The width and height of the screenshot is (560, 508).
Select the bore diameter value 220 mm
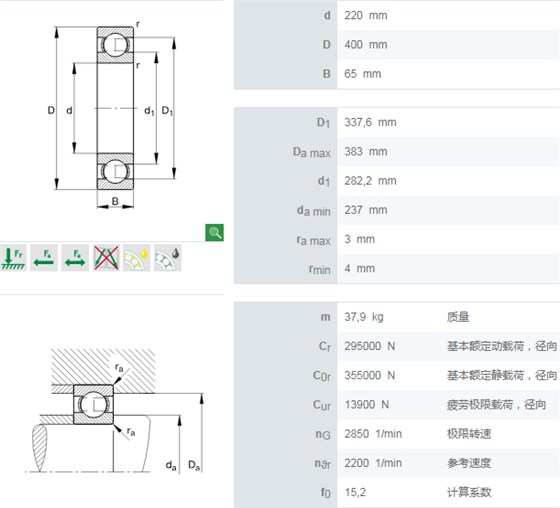point(365,15)
